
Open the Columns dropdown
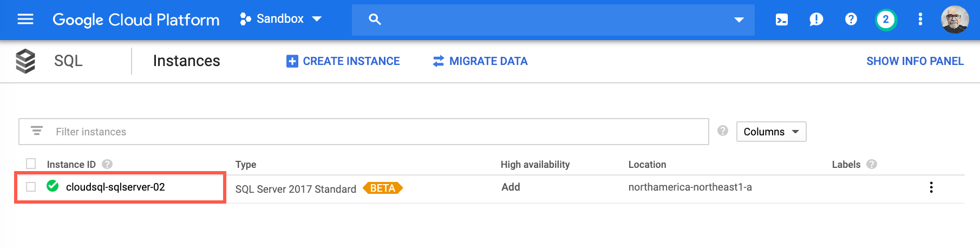pyautogui.click(x=771, y=132)
